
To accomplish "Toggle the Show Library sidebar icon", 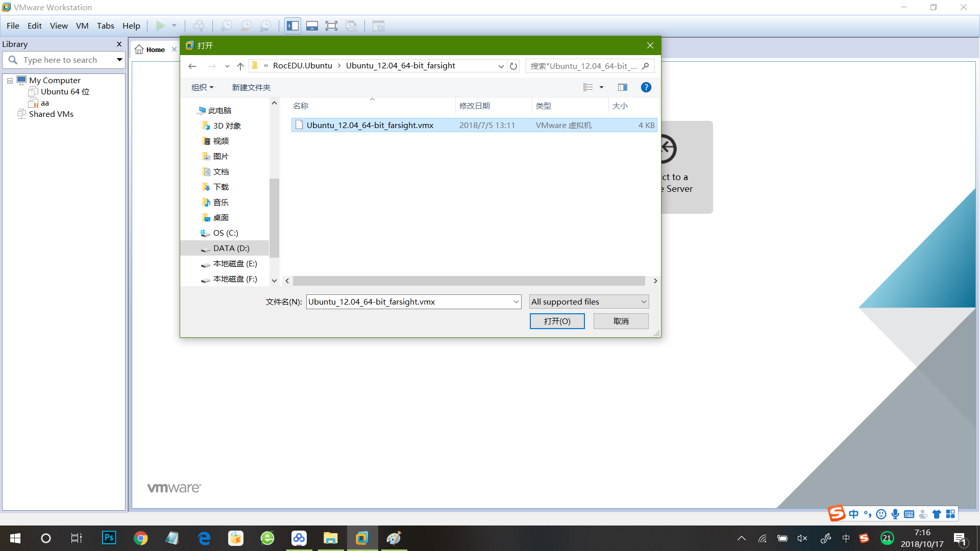I will coord(293,26).
